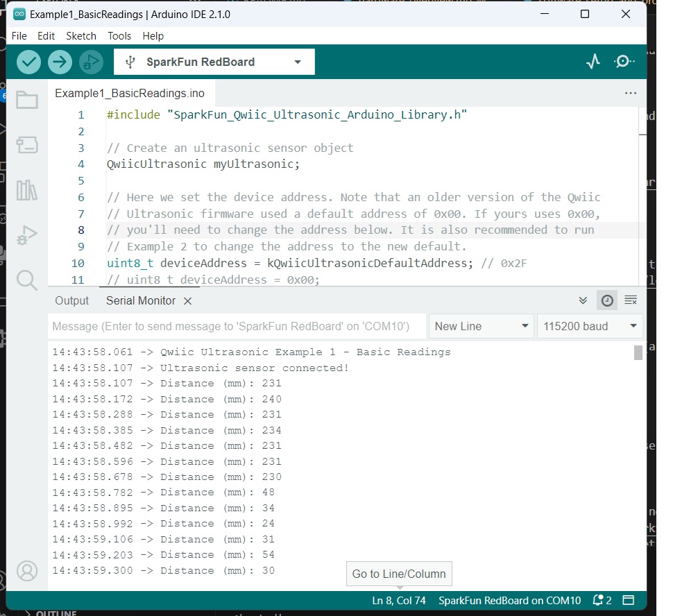This screenshot has width=673, height=616.
Task: Open the Sketch menu
Action: click(x=81, y=36)
